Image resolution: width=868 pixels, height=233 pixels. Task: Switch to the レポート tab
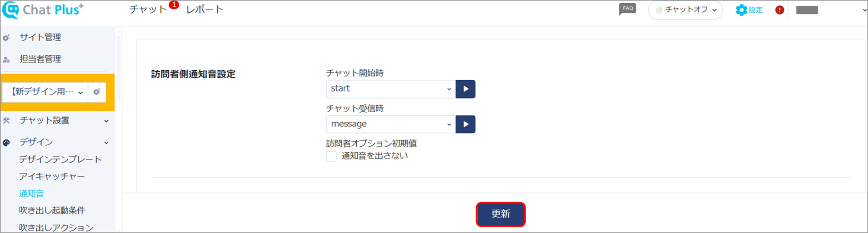[205, 9]
